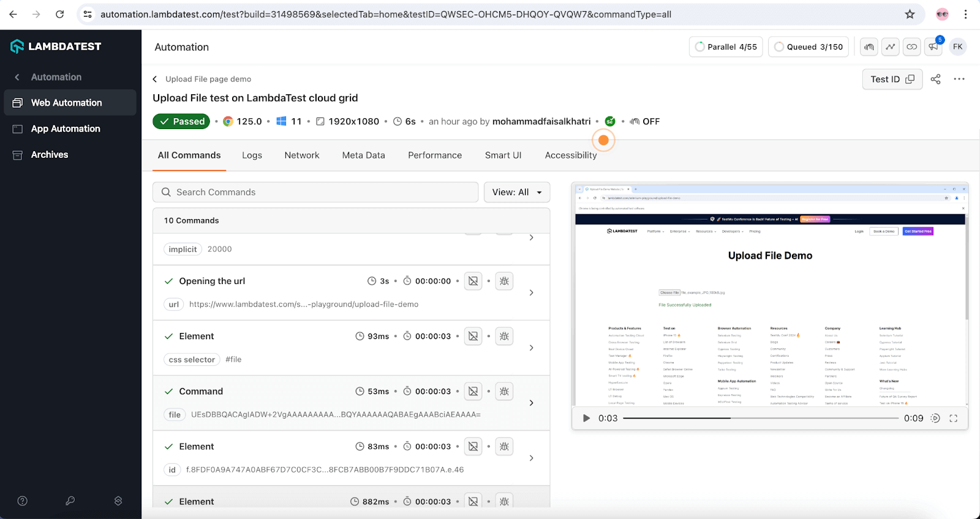The image size is (980, 519).
Task: Open the key icon at sidebar bottom
Action: click(70, 501)
